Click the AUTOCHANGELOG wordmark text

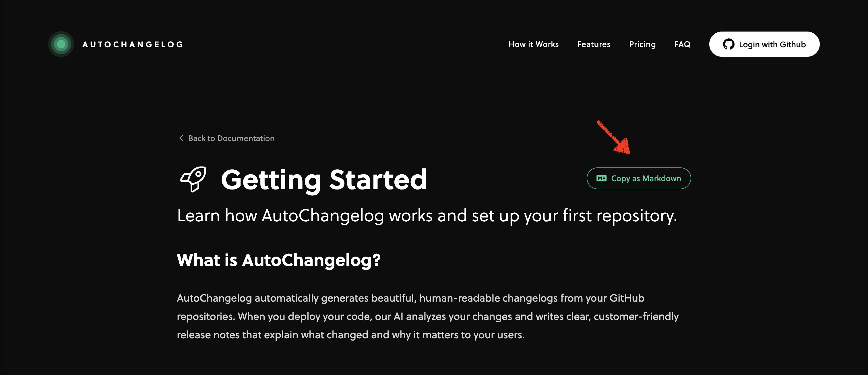pos(133,44)
